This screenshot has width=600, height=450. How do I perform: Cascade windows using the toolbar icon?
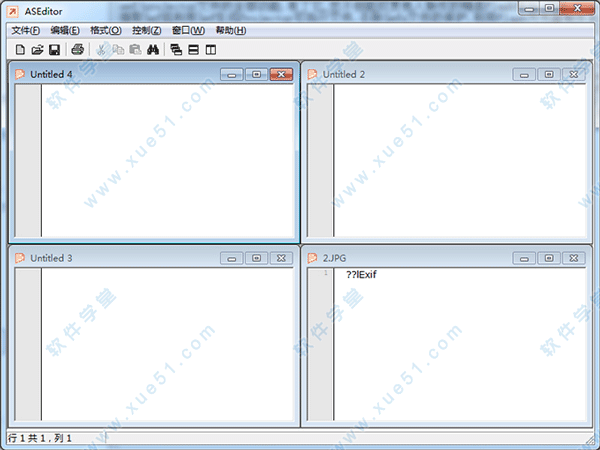coord(176,49)
